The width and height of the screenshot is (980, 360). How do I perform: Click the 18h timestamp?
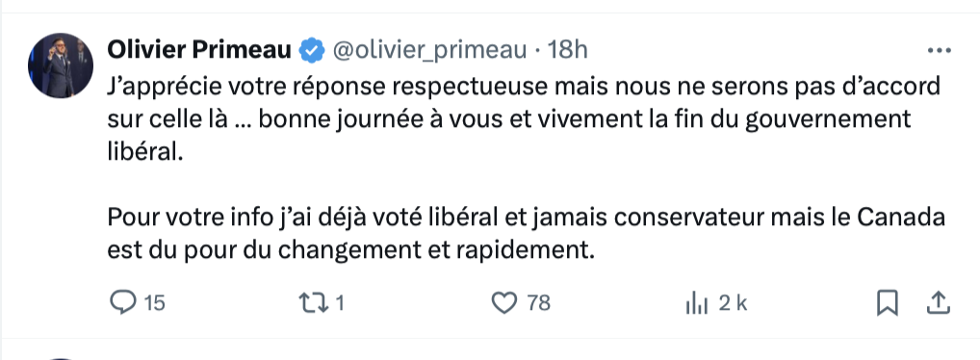point(568,50)
